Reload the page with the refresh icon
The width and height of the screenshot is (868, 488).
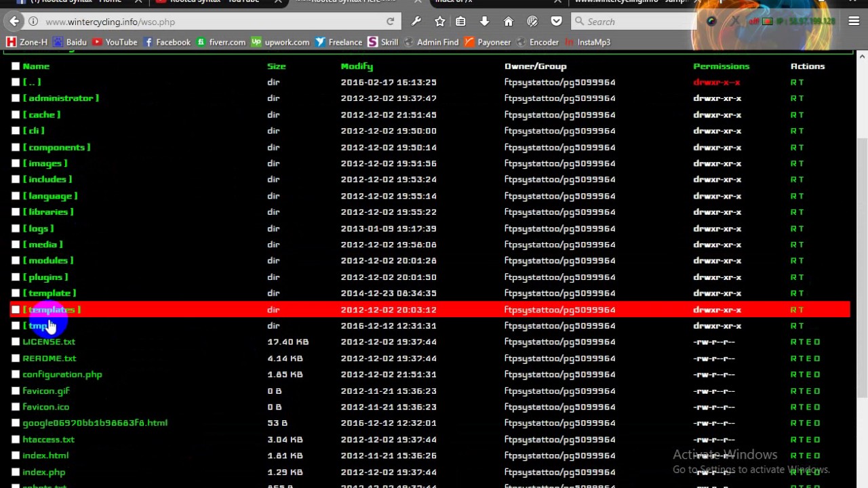[390, 22]
